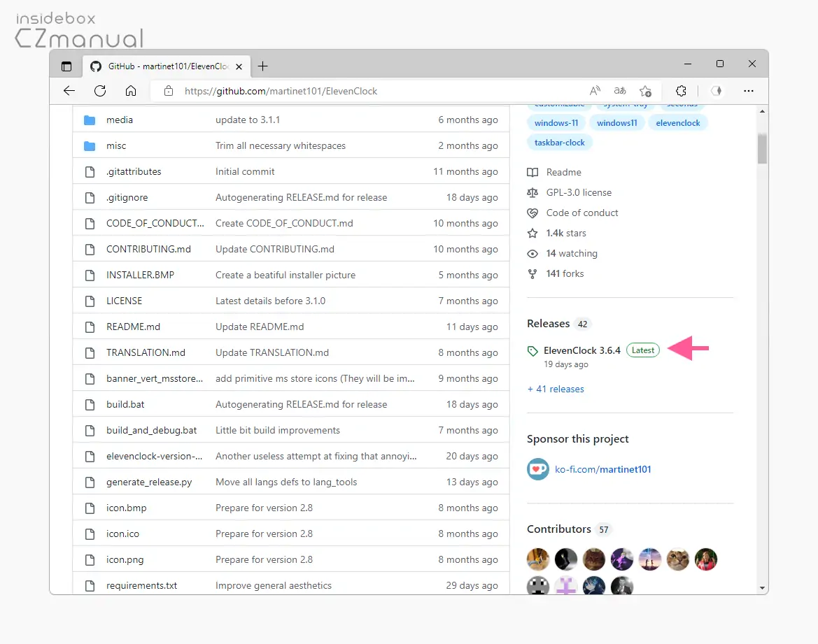Image resolution: width=818 pixels, height=644 pixels.
Task: Open the browser profile icon
Action: coord(717,91)
